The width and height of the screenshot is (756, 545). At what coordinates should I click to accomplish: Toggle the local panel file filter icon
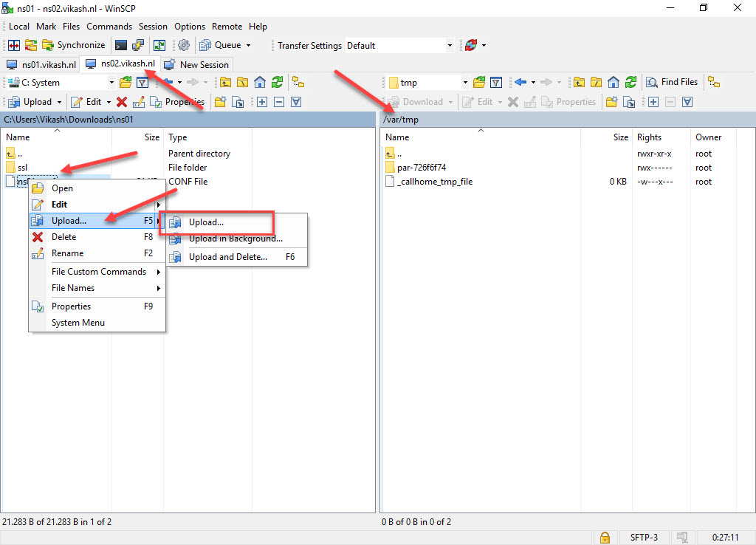[142, 83]
